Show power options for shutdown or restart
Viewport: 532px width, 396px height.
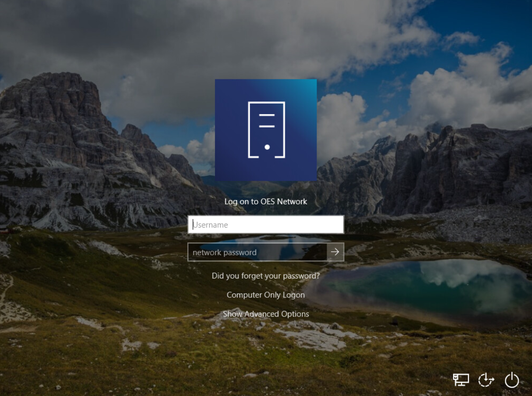tap(511, 380)
